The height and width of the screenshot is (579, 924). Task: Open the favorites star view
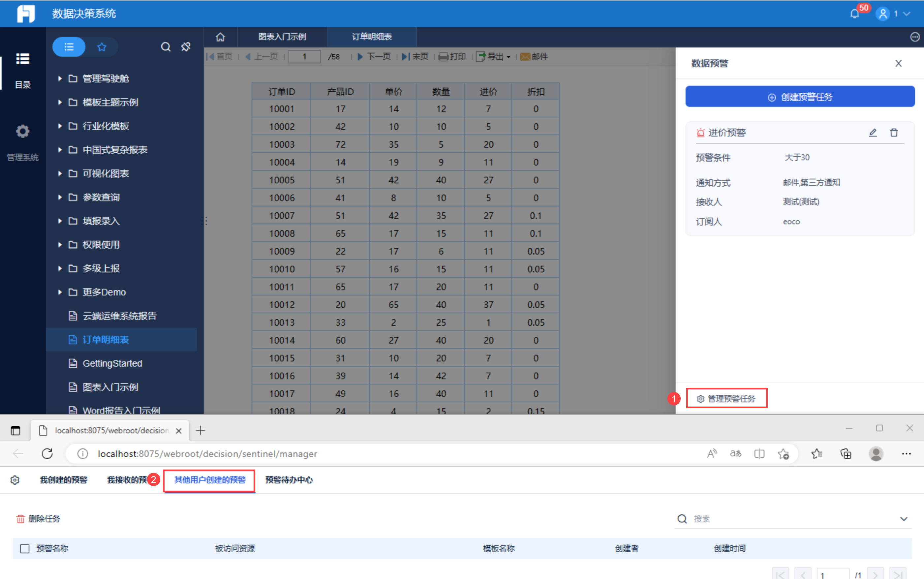click(102, 47)
